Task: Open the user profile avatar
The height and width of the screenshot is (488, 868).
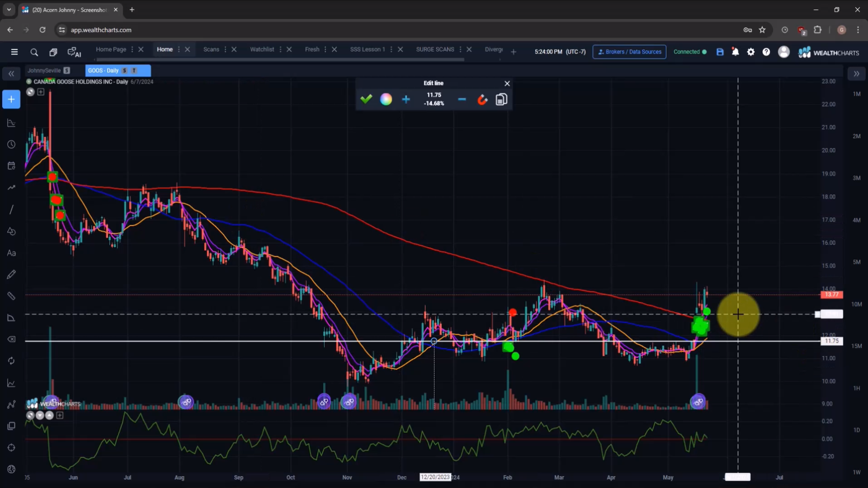Action: pos(784,52)
